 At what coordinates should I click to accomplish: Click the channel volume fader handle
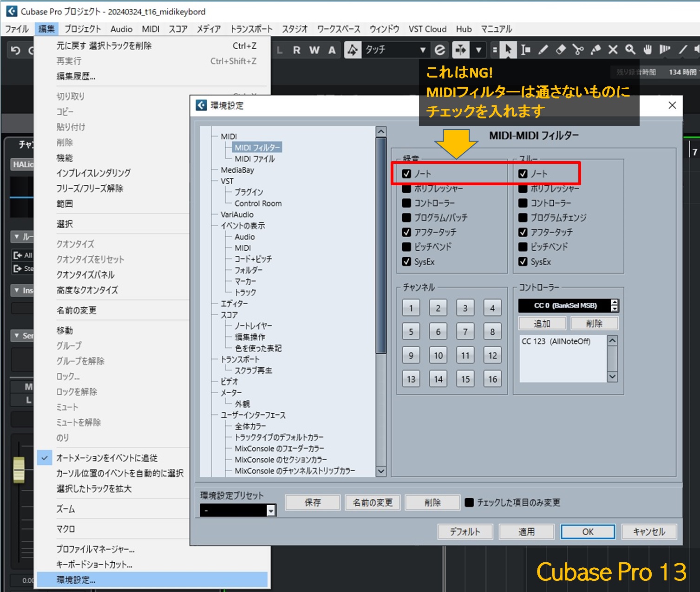click(19, 469)
